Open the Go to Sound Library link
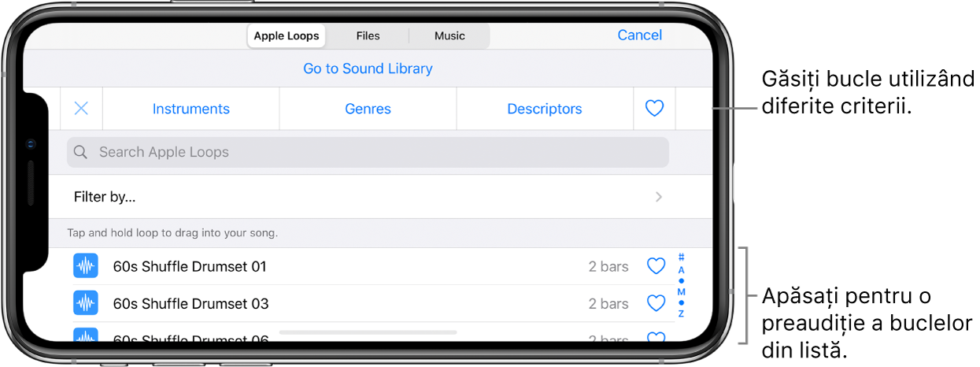 [x=368, y=69]
